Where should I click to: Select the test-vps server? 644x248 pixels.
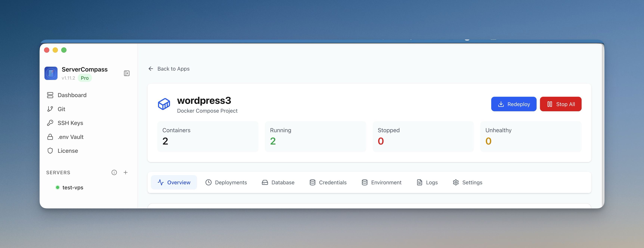pos(72,187)
